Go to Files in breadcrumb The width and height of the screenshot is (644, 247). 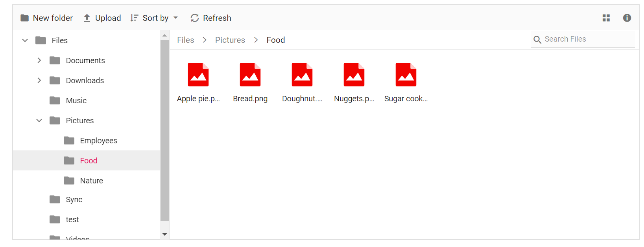coord(186,40)
